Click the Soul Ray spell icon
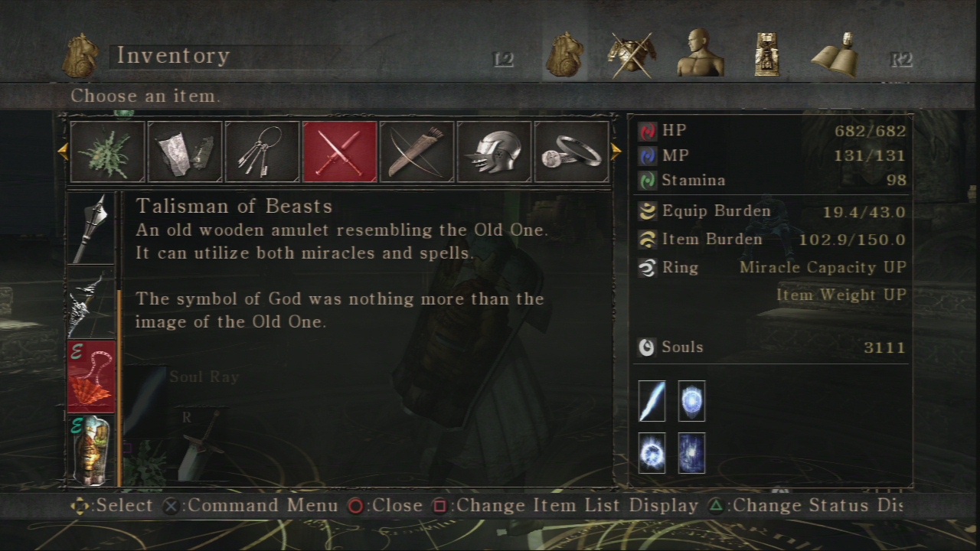The width and height of the screenshot is (980, 551). [652, 401]
